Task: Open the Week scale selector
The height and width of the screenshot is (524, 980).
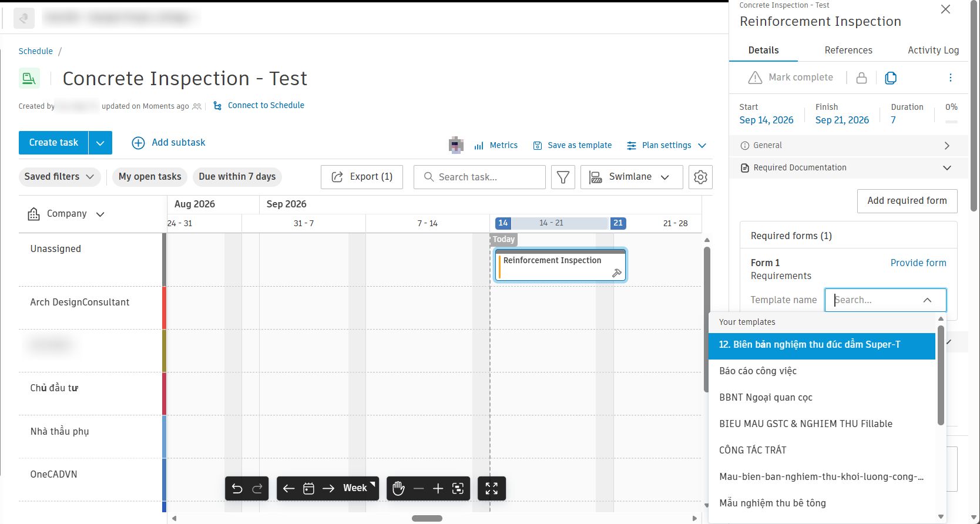Action: 359,488
